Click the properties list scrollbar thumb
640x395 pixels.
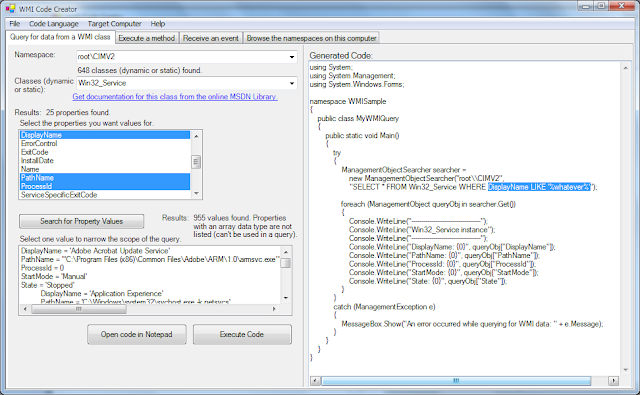196,162
